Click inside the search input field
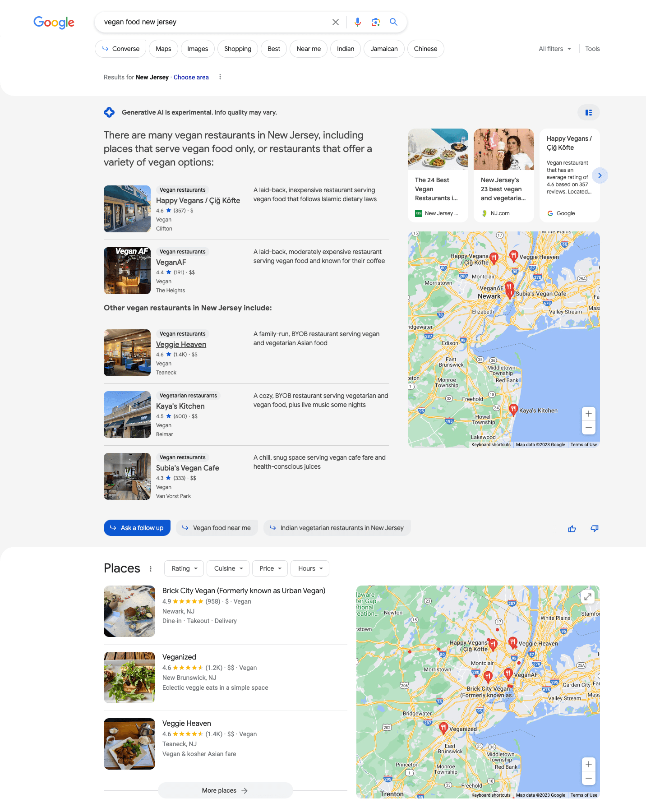Viewport: 646px width, 812px height. [x=214, y=22]
